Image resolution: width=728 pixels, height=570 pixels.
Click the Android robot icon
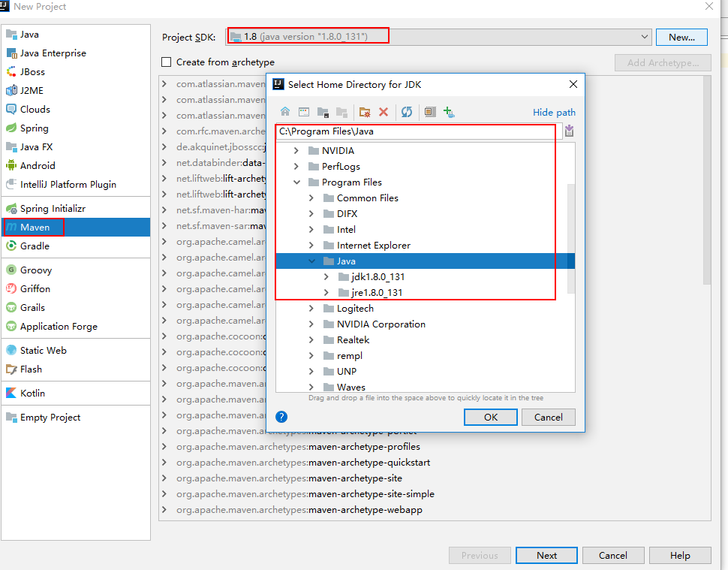(11, 165)
